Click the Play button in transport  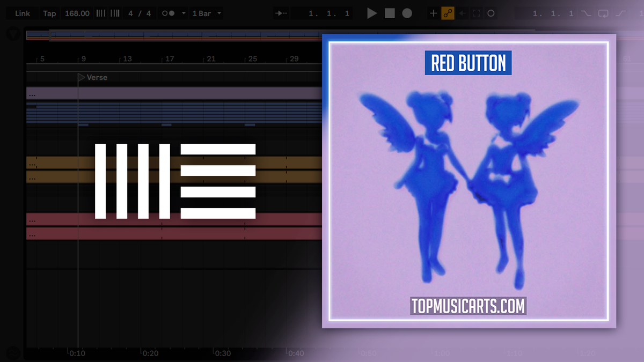click(x=372, y=13)
